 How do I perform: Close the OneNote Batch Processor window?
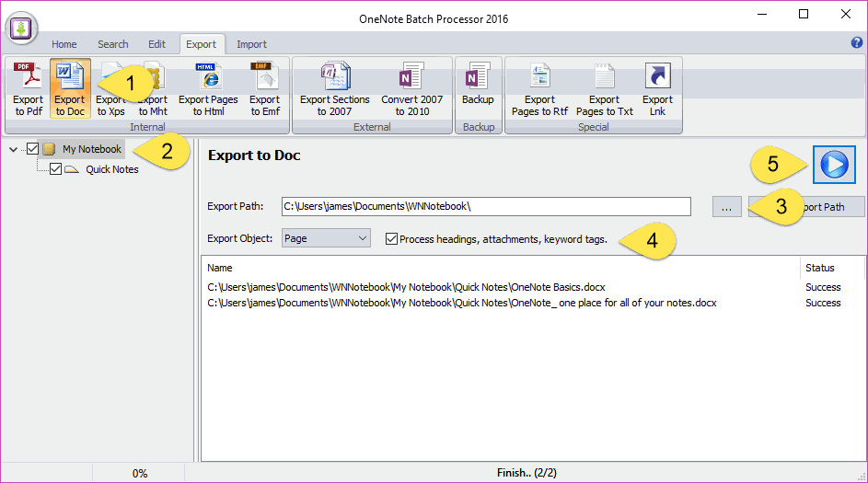(x=846, y=15)
